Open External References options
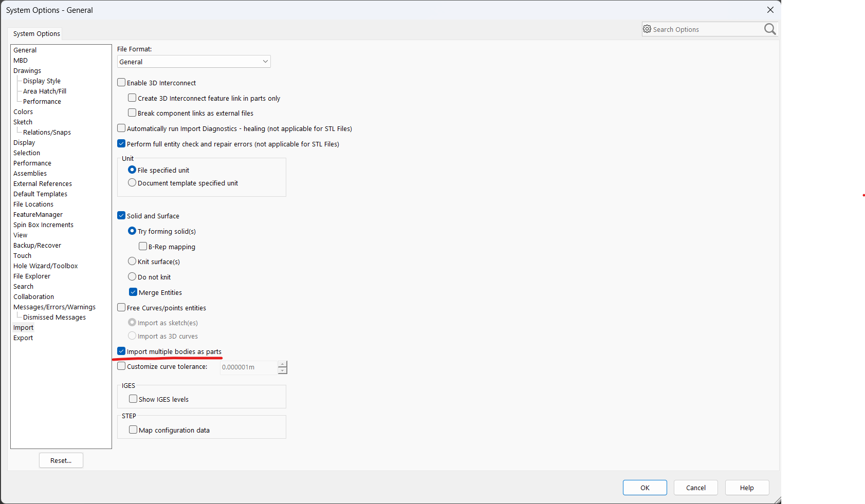The width and height of the screenshot is (865, 504). [43, 184]
